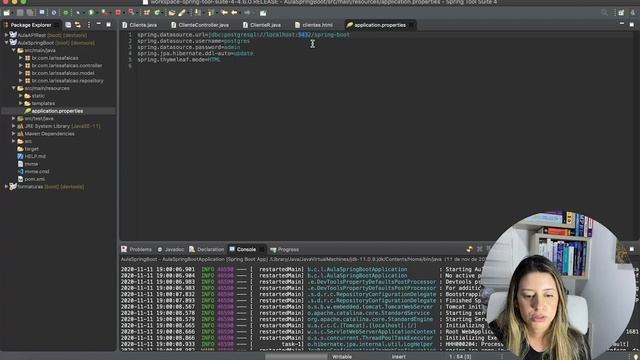Click Writable status bar entry

342,357
